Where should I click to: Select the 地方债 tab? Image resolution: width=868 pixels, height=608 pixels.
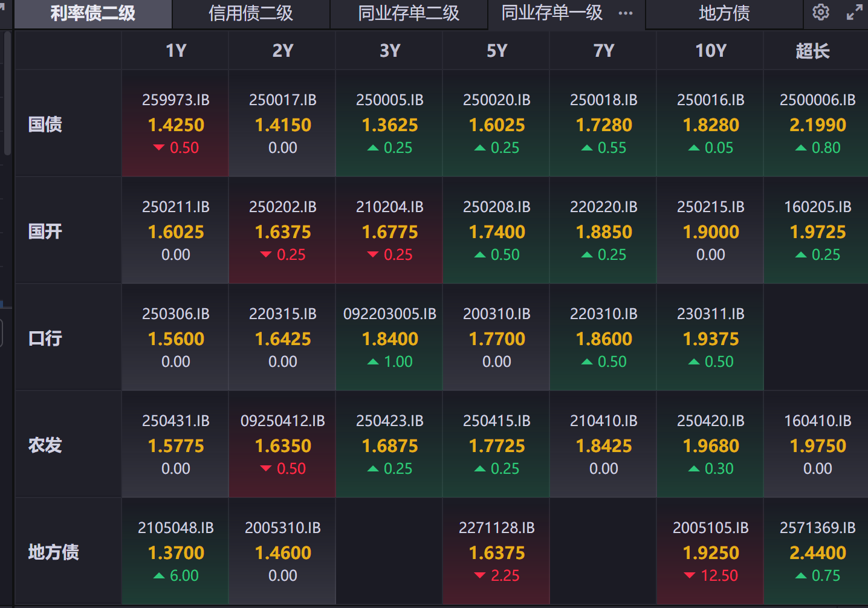724,13
